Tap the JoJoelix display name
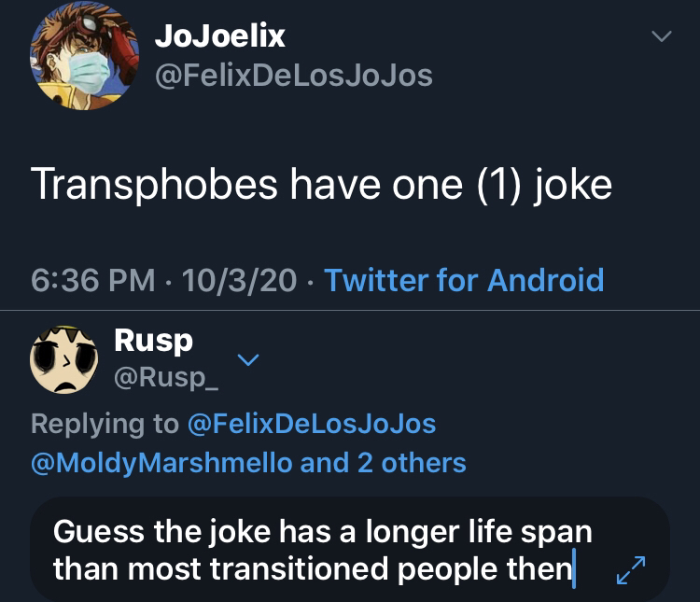 tap(219, 35)
